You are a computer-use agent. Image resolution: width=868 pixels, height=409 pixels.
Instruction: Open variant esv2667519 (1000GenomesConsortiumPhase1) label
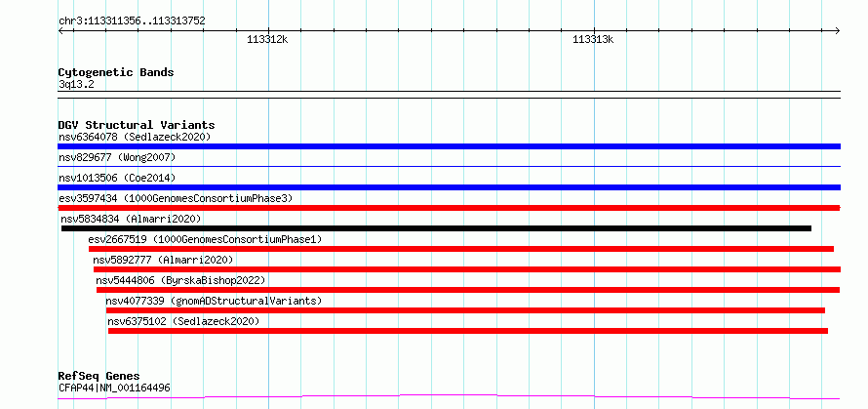205,239
